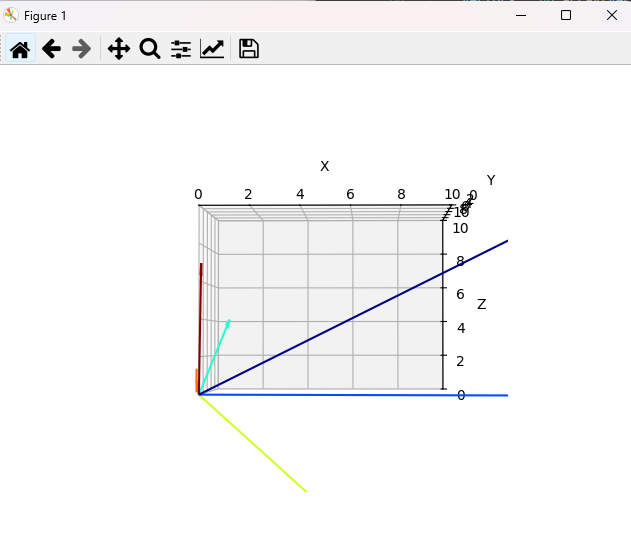This screenshot has height=538, width=631.
Task: Go forward to next view
Action: [82, 48]
